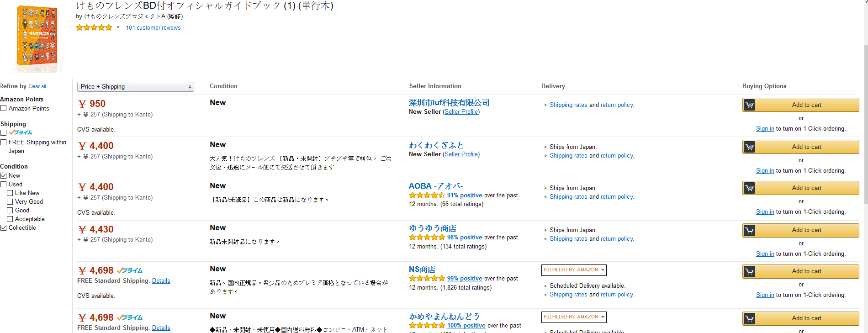Image resolution: width=868 pixels, height=333 pixels.
Task: Uncheck the New condition checkbox
Action: coord(4,175)
